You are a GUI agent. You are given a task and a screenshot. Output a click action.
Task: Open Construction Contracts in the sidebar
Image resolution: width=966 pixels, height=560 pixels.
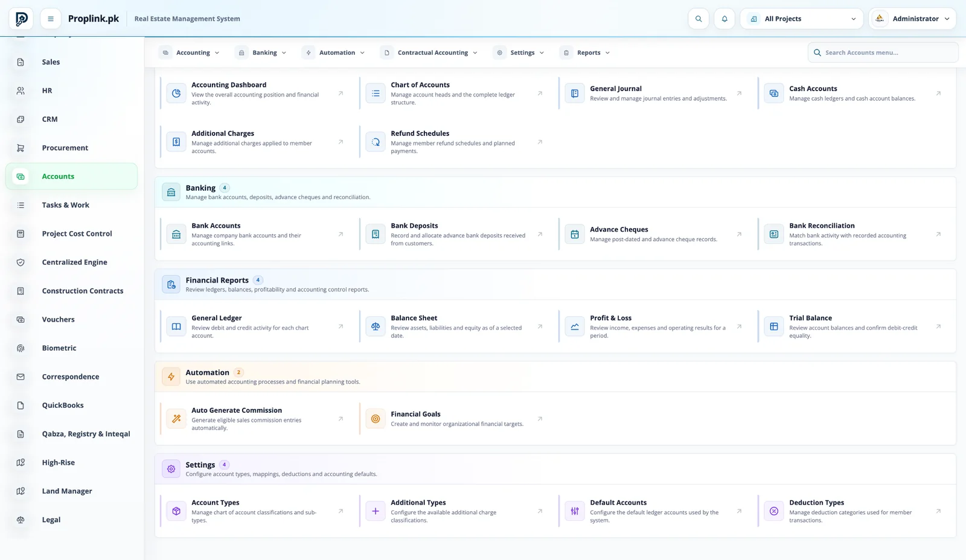(71, 291)
